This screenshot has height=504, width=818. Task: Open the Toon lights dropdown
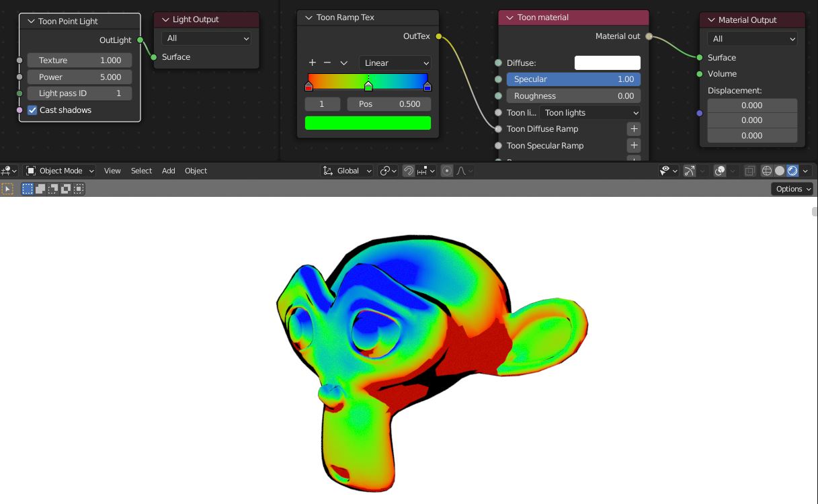click(590, 112)
